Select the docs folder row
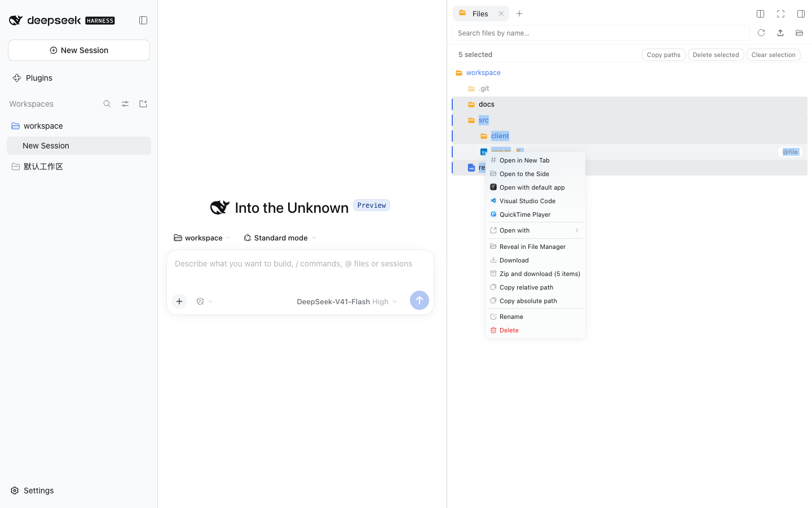The width and height of the screenshot is (812, 508). (x=629, y=104)
